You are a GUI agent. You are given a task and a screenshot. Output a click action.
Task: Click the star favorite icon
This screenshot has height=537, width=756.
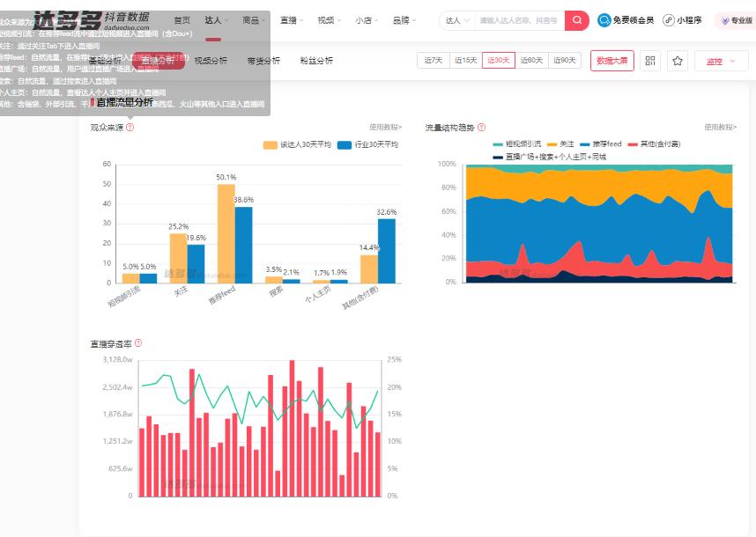(677, 62)
